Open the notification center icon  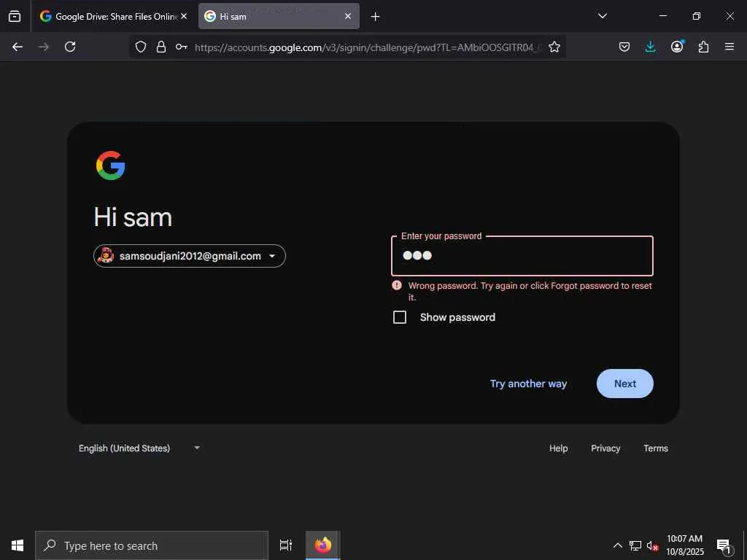tap(724, 545)
